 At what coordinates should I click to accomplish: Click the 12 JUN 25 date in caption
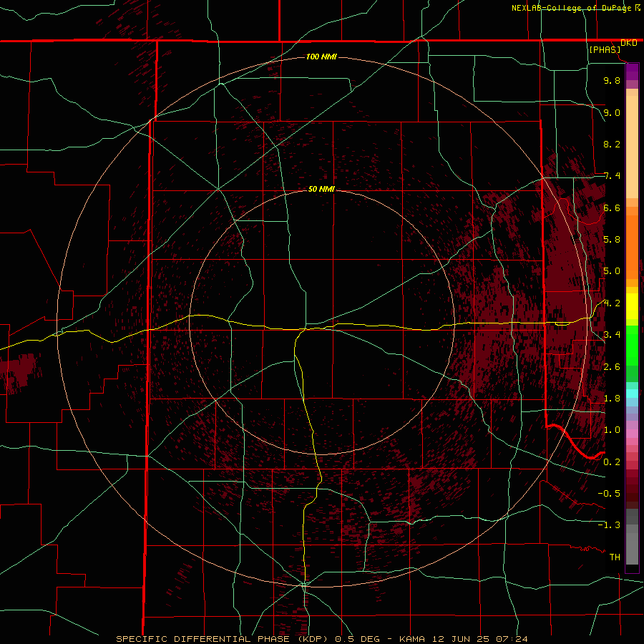tap(462, 639)
